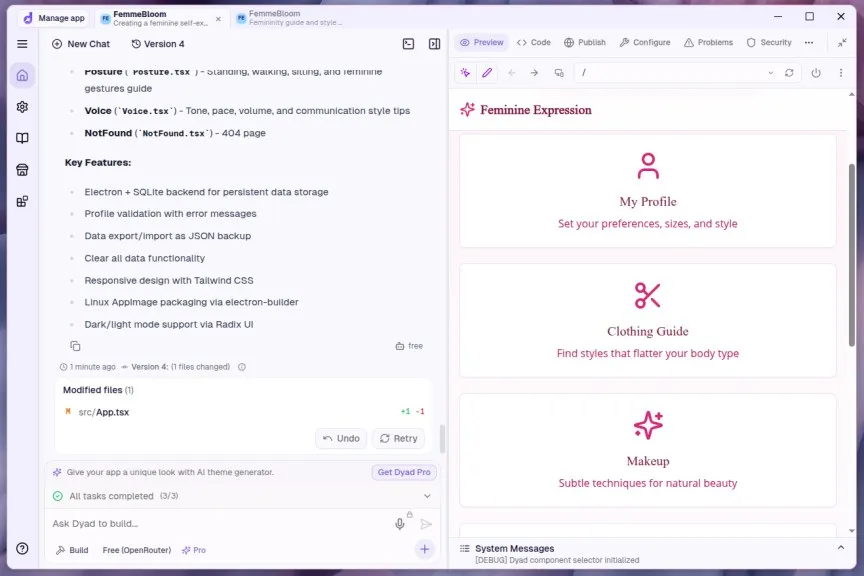Switch to the Configure tab
864x576 pixels.
coord(645,42)
